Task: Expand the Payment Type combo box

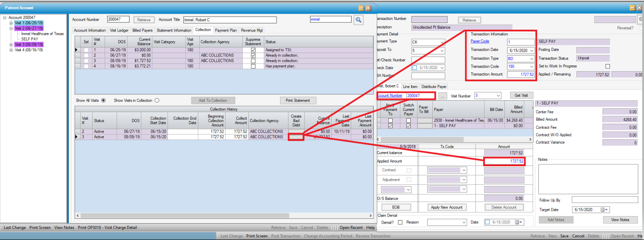Action: [x=442, y=42]
